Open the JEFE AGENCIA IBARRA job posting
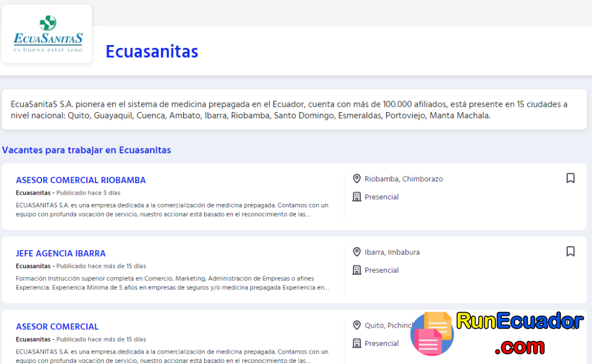Image resolution: width=592 pixels, height=364 pixels. tap(61, 254)
